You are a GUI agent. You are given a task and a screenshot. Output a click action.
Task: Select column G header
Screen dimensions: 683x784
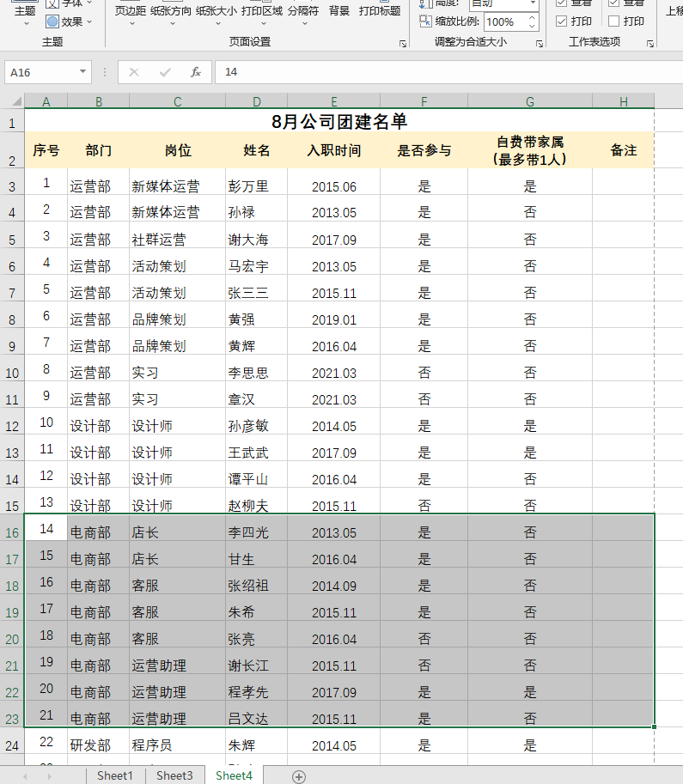[530, 101]
